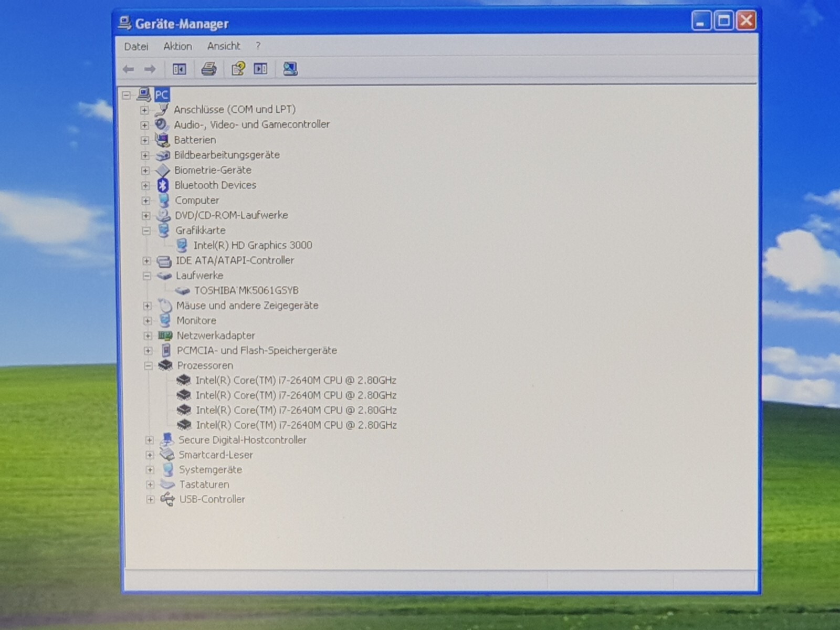
Task: Click the IDE ATA/ATAPI-Controller icon
Action: tap(164, 260)
